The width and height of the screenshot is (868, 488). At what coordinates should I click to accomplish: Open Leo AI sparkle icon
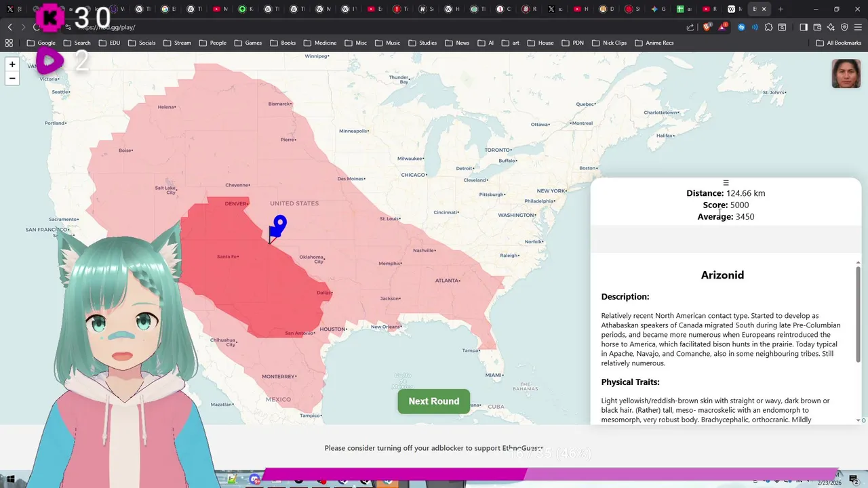[x=831, y=27]
